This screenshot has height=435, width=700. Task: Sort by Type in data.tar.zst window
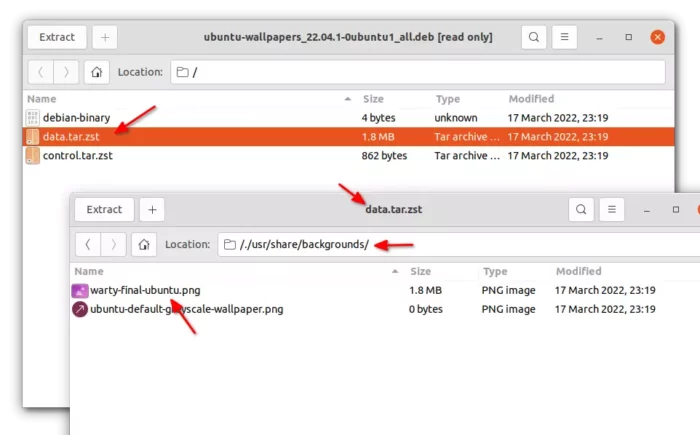[x=495, y=271]
